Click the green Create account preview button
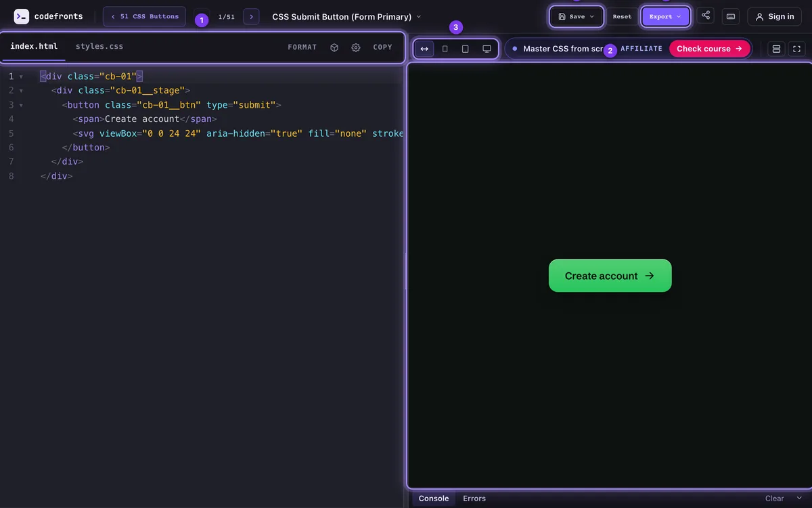The width and height of the screenshot is (812, 508). [610, 276]
